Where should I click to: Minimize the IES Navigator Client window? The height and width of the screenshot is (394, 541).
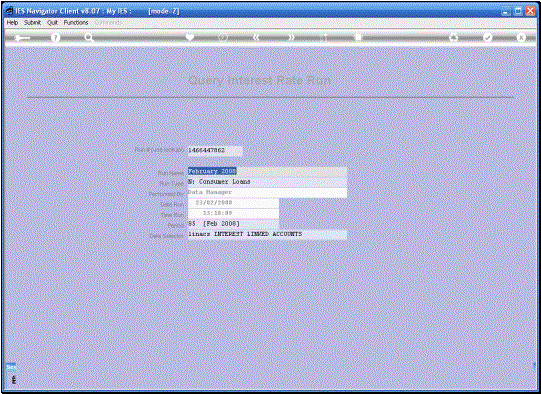tap(506, 11)
